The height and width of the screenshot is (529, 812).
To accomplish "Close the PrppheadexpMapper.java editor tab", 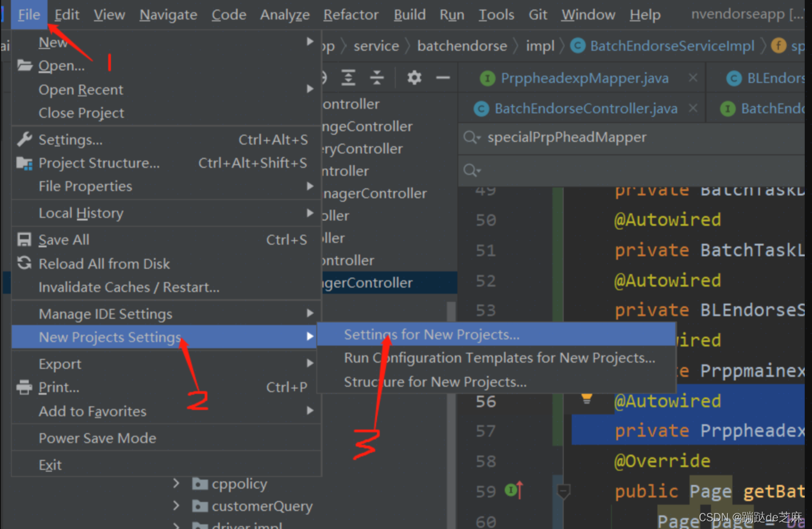I will click(694, 77).
